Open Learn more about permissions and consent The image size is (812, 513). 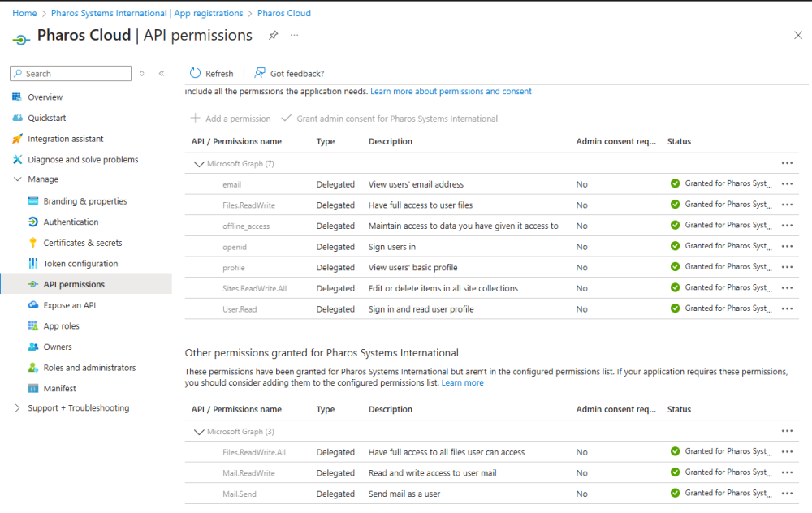pyautogui.click(x=451, y=92)
